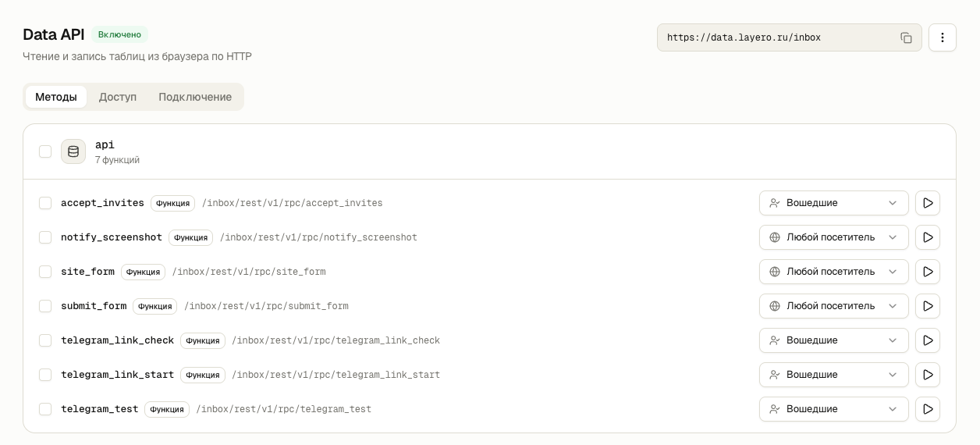
Task: Run the submit_form function
Action: pyautogui.click(x=928, y=306)
